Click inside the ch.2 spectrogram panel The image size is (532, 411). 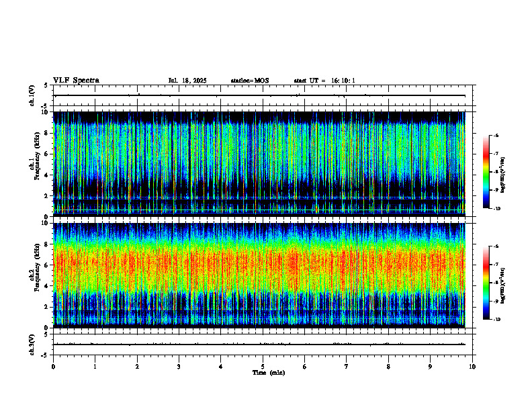point(259,275)
